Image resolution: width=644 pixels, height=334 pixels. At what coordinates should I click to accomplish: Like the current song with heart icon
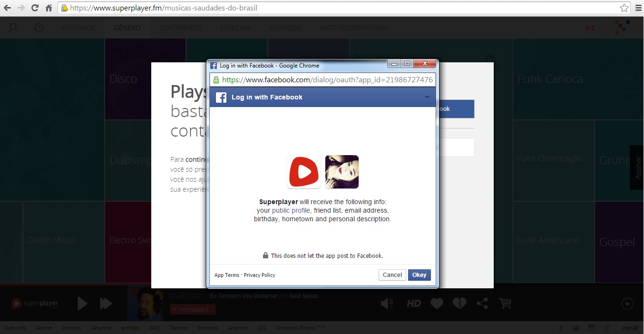(x=437, y=304)
